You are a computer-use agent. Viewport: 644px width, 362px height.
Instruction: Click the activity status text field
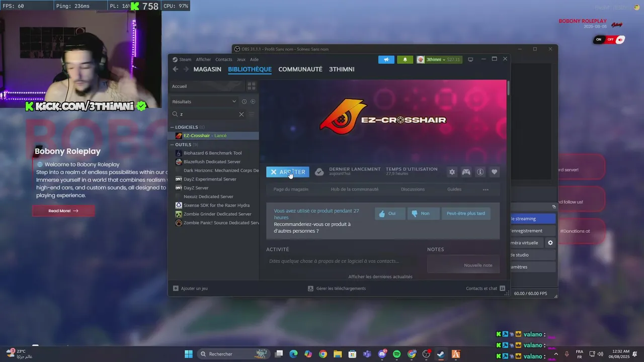coord(342,261)
